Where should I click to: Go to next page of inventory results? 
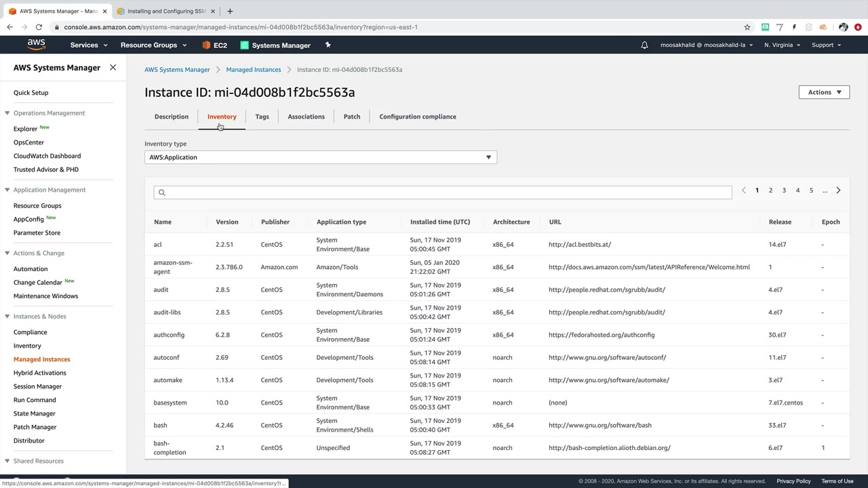pos(838,190)
